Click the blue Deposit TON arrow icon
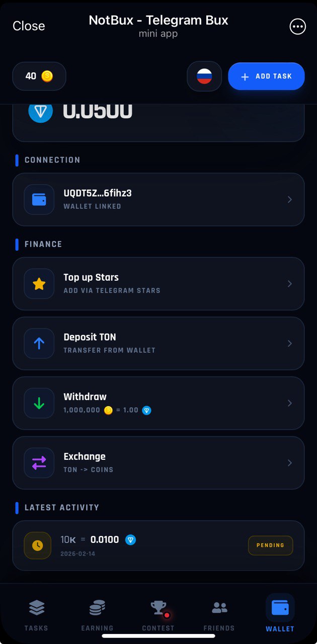The height and width of the screenshot is (644, 317). pyautogui.click(x=39, y=344)
